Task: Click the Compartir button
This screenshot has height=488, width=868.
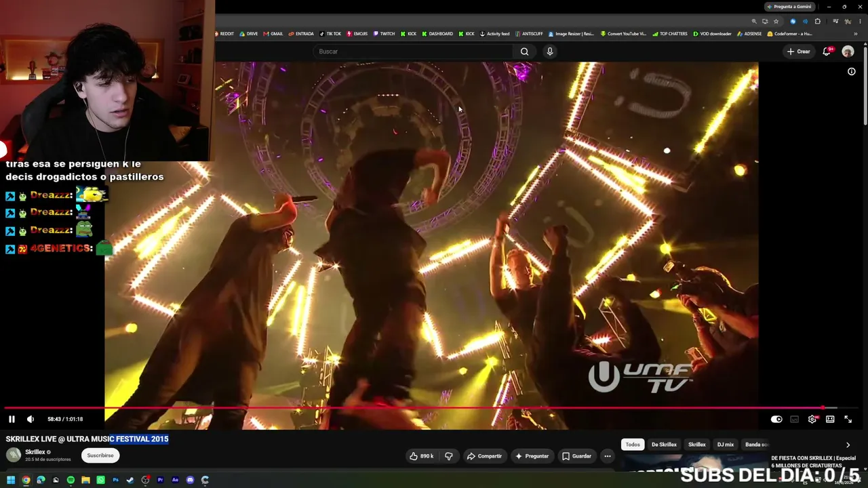Action: click(484, 456)
